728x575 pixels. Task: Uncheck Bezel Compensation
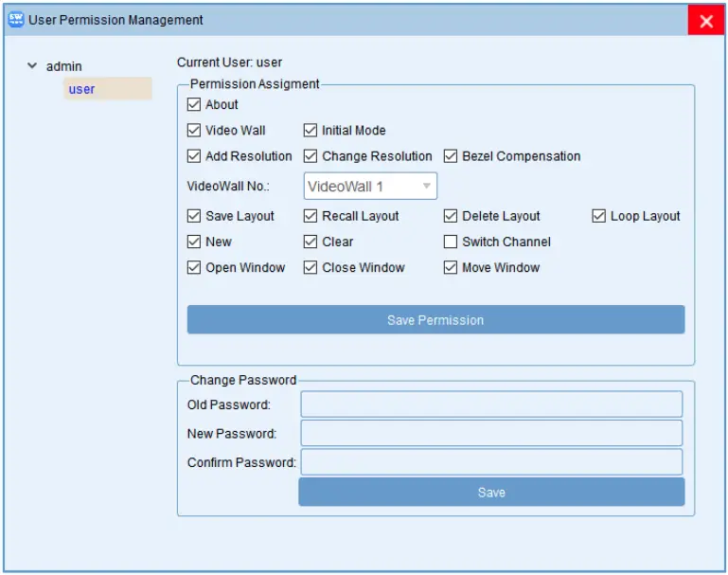point(451,156)
